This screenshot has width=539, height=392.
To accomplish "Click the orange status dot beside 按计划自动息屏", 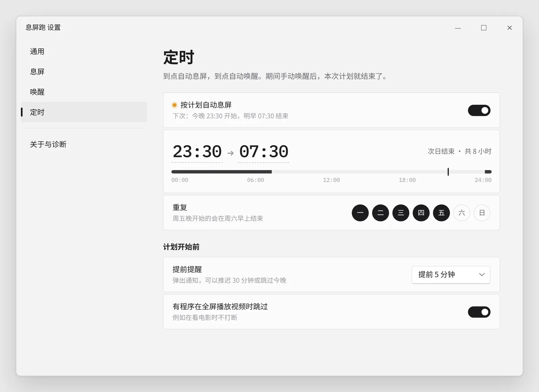I will coord(175,105).
